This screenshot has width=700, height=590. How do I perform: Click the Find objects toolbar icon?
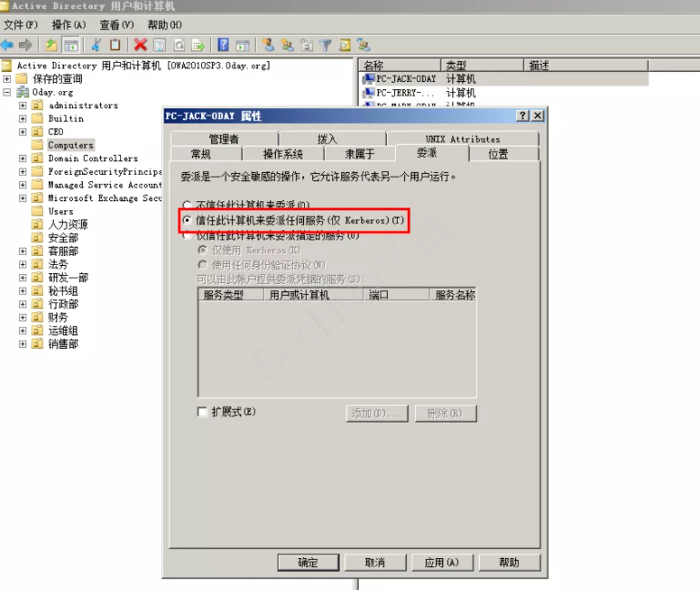pyautogui.click(x=345, y=46)
